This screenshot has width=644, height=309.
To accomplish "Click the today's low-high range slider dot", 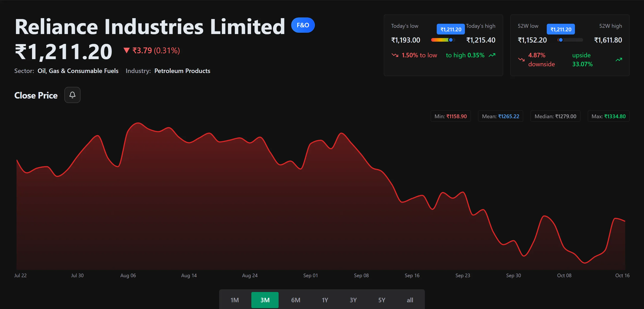I will click(451, 40).
